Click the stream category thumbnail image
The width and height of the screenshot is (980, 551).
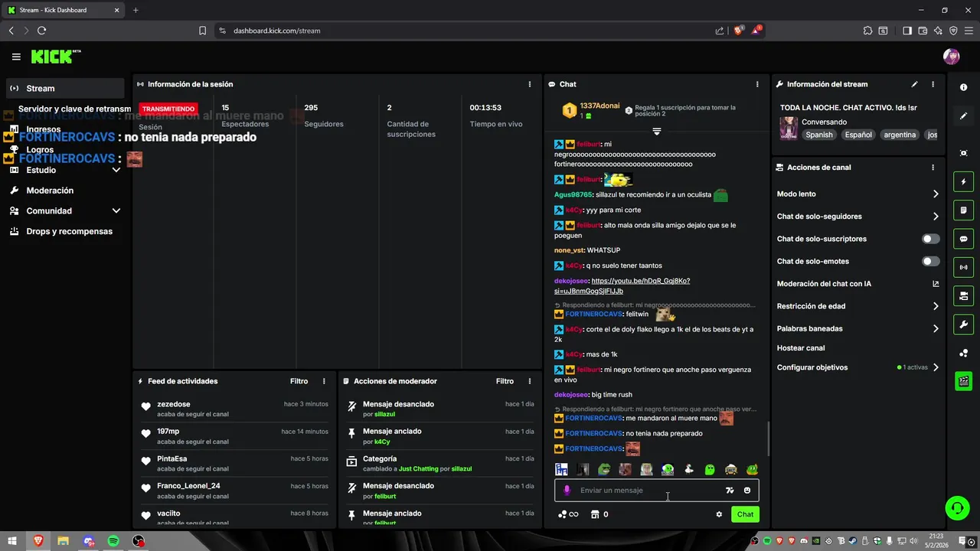[x=789, y=128]
